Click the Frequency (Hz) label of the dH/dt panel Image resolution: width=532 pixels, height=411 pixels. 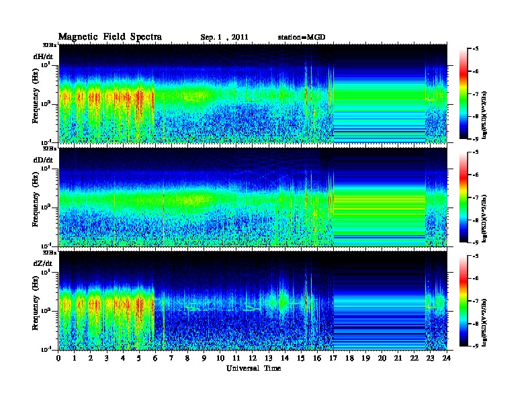click(x=36, y=97)
